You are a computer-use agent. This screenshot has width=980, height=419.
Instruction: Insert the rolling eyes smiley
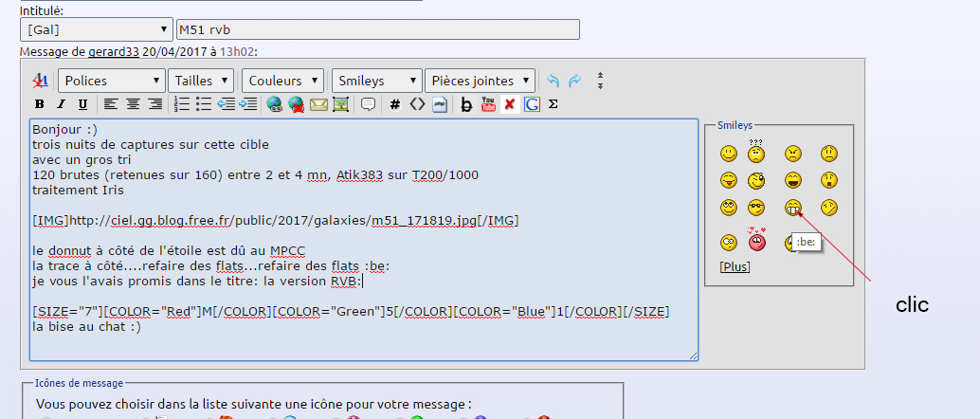[x=728, y=208]
